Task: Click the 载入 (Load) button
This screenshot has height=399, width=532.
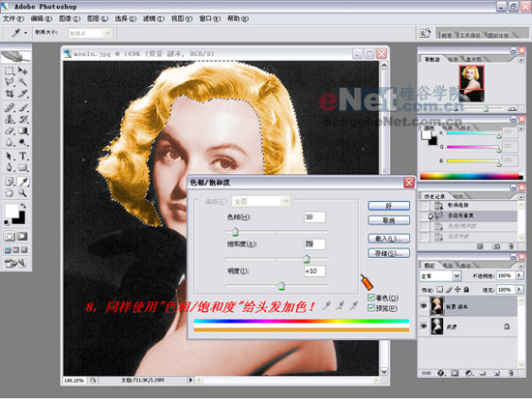Action: (389, 239)
